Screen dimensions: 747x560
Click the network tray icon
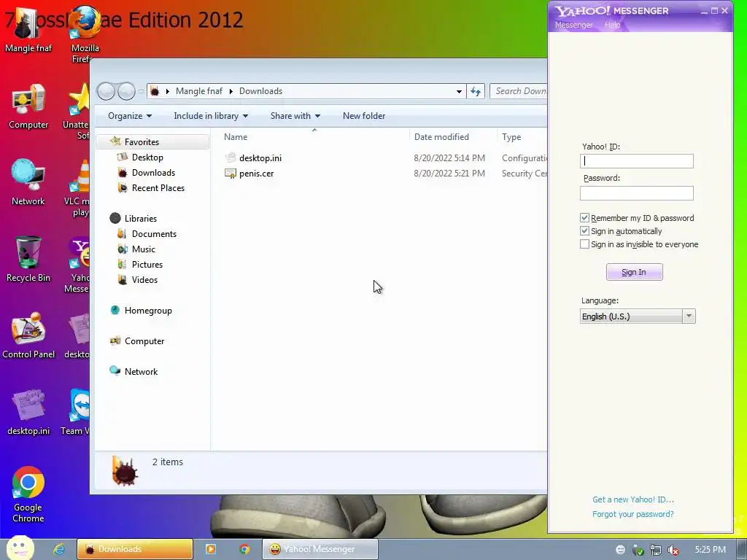[656, 550]
